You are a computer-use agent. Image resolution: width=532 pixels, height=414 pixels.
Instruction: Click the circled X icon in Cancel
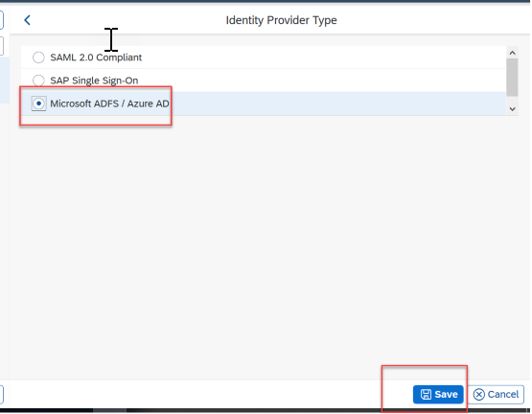[x=478, y=394]
